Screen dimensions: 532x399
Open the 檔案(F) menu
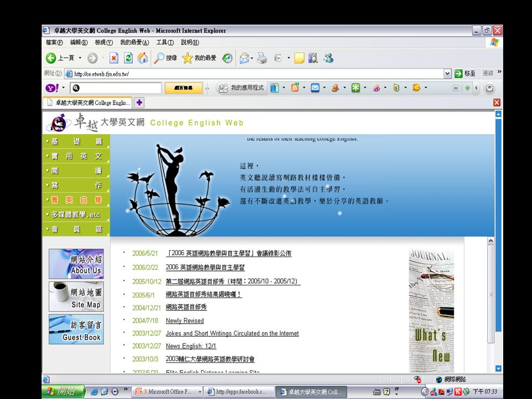point(54,43)
